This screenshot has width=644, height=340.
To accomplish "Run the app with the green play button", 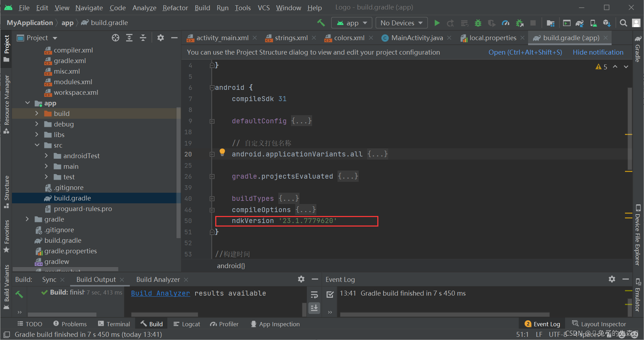I will point(437,23).
